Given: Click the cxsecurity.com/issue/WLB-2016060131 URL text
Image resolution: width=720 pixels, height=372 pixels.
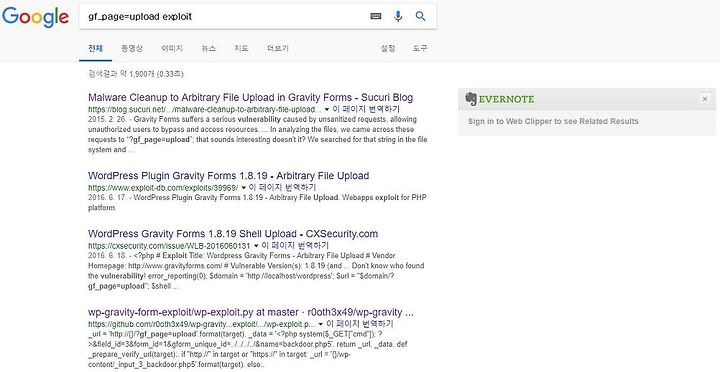Looking at the screenshot, I should pyautogui.click(x=169, y=246).
